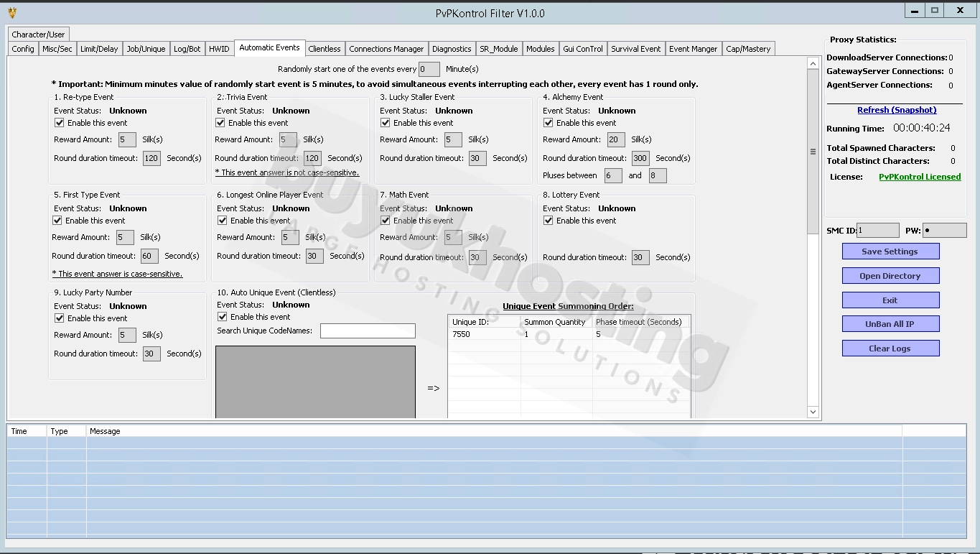Switch to the Clientless tab
980x554 pixels.
tap(325, 49)
